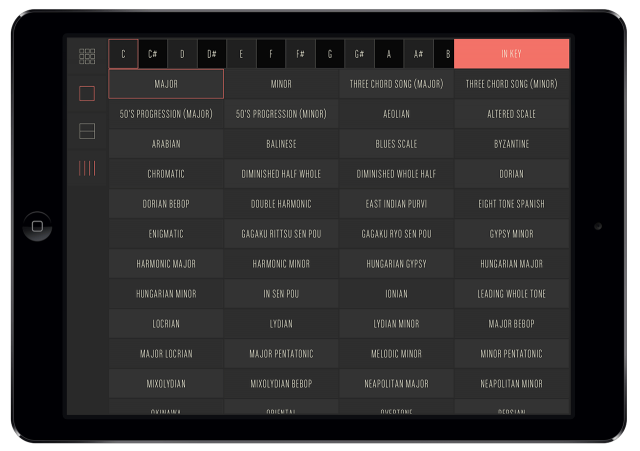Tap the iPad home button
This screenshot has width=640, height=451.
37,226
